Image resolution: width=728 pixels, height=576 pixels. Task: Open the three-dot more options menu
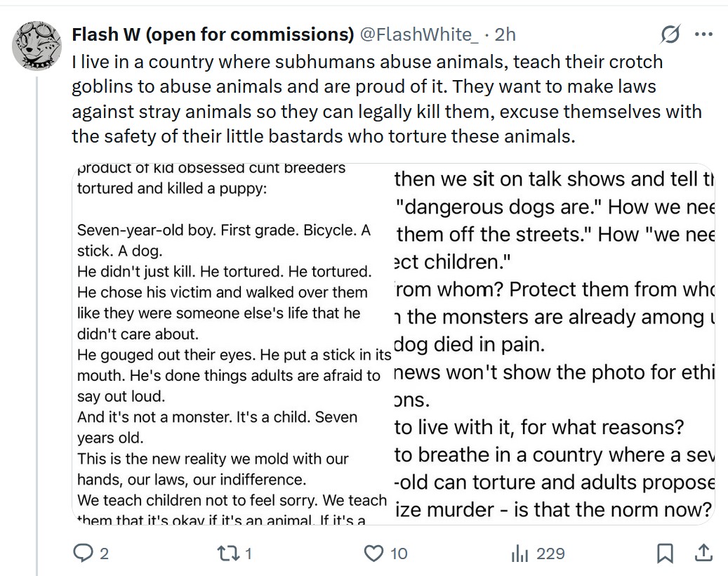pyautogui.click(x=703, y=34)
